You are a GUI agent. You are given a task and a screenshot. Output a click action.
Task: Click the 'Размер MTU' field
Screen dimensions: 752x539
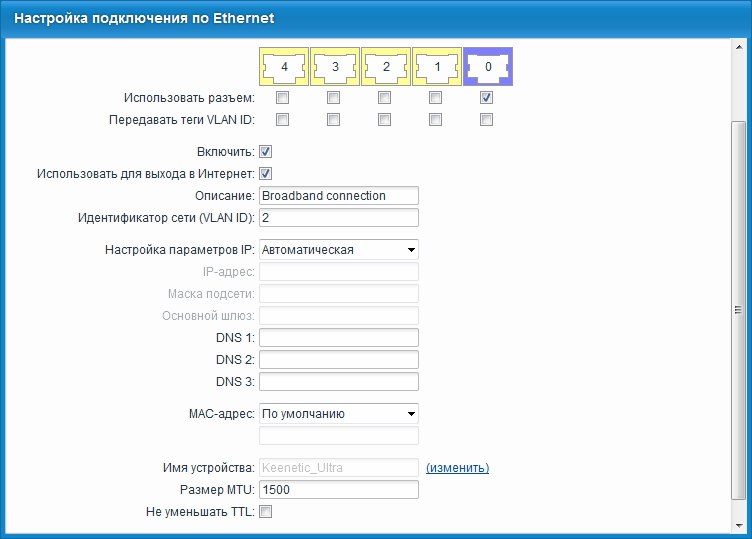[338, 490]
